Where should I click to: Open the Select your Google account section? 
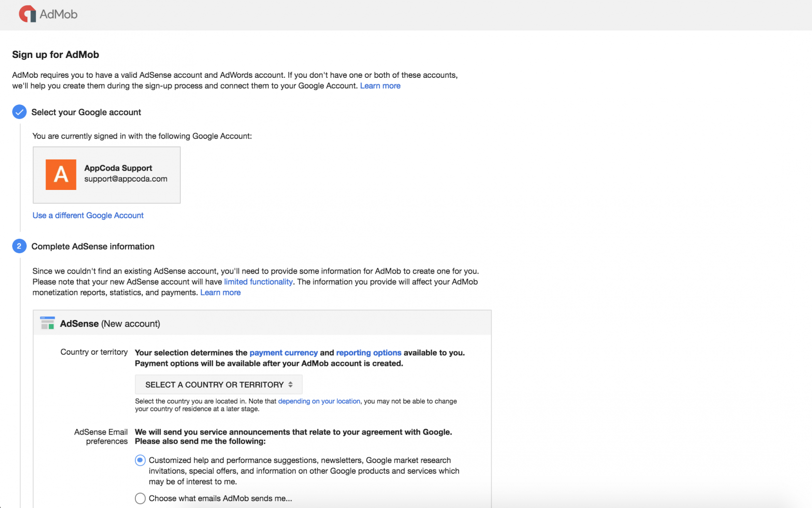coord(86,112)
